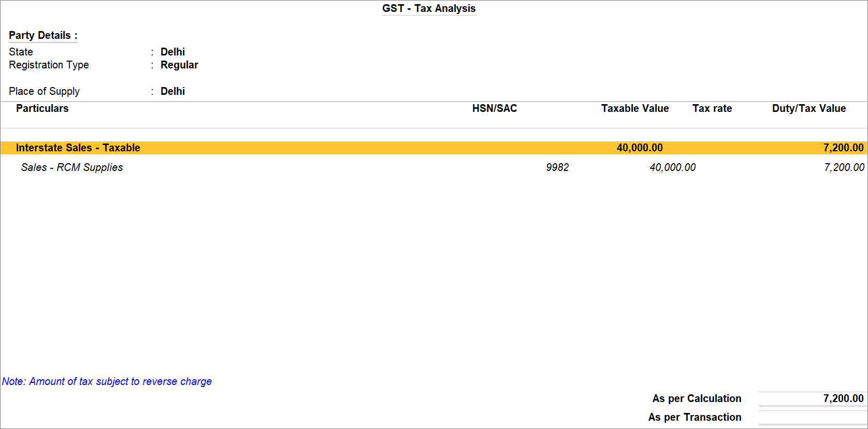Viewport: 868px width, 429px height.
Task: Open the Sales - RCM Supplies entry
Action: tap(72, 167)
